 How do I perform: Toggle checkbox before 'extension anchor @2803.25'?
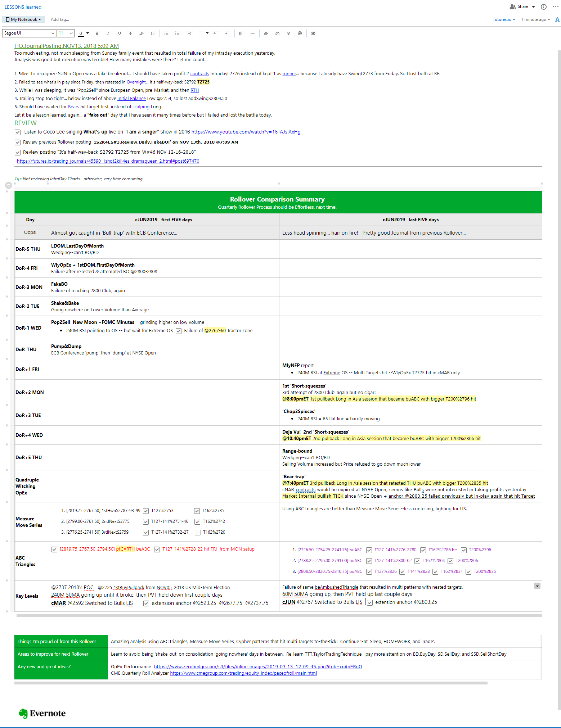[370, 603]
